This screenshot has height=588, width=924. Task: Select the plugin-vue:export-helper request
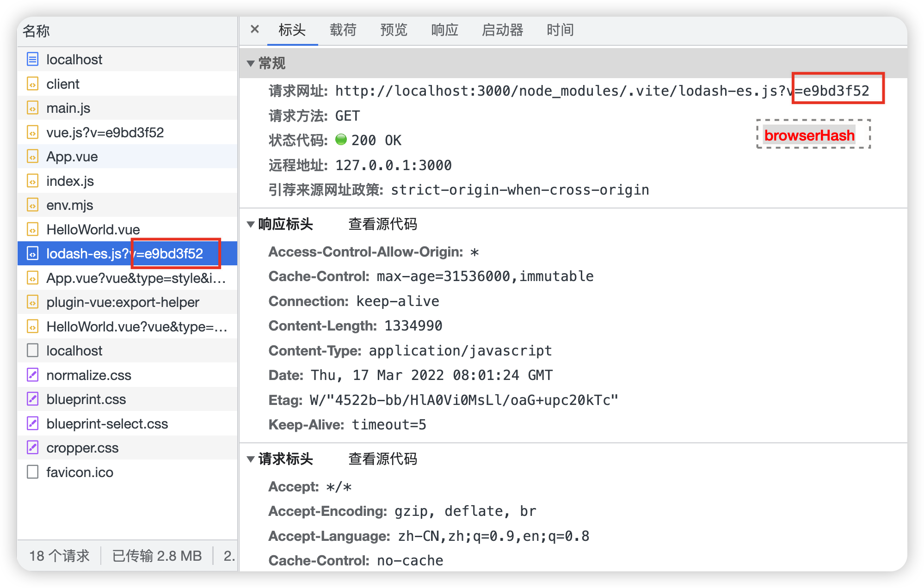[123, 302]
